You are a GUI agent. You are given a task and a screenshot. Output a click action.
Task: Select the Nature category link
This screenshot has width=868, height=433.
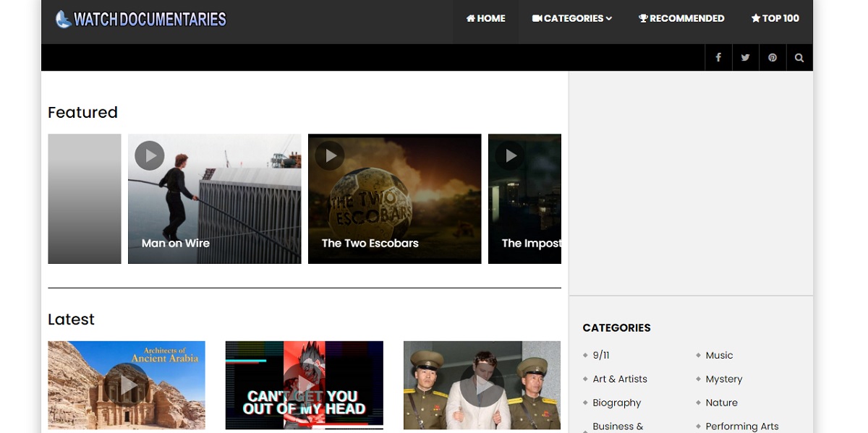tap(721, 403)
